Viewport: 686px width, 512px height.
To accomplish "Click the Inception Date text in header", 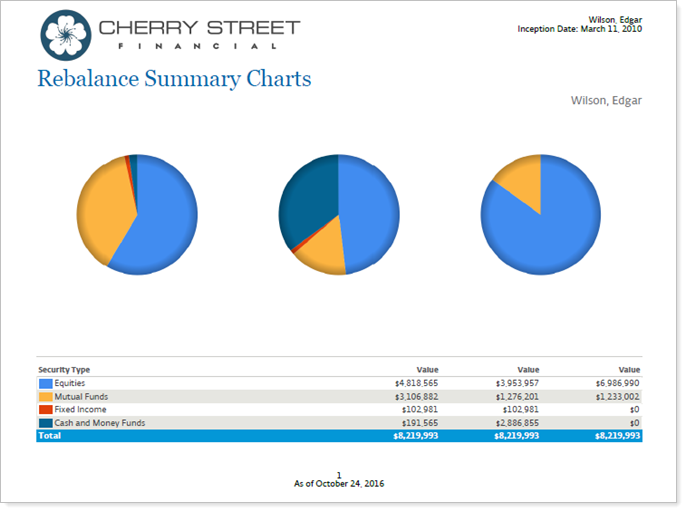I will [579, 29].
